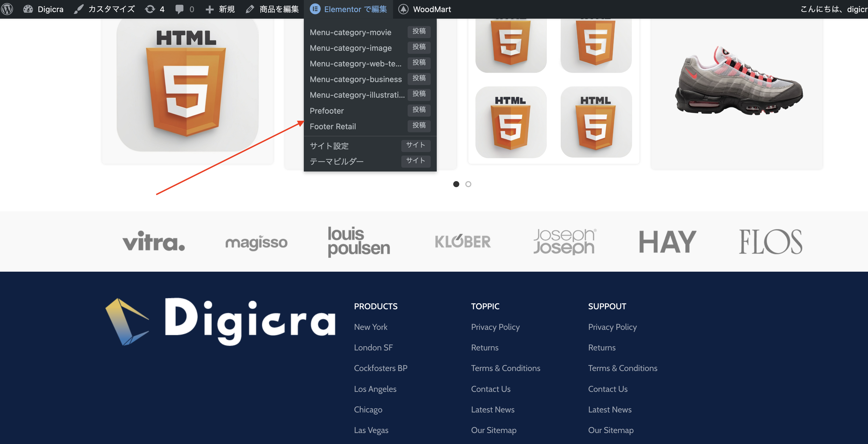Click the customize paintbrush icon

click(x=79, y=9)
